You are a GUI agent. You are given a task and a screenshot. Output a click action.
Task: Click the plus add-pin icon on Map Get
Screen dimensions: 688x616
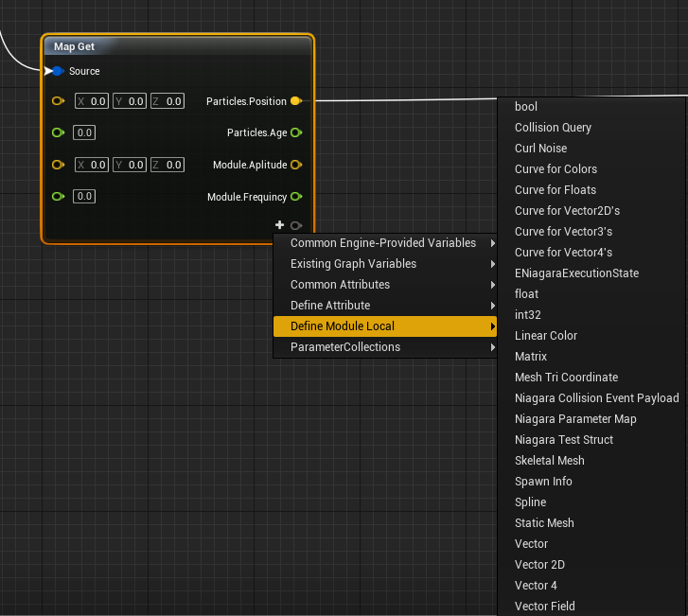(x=279, y=225)
